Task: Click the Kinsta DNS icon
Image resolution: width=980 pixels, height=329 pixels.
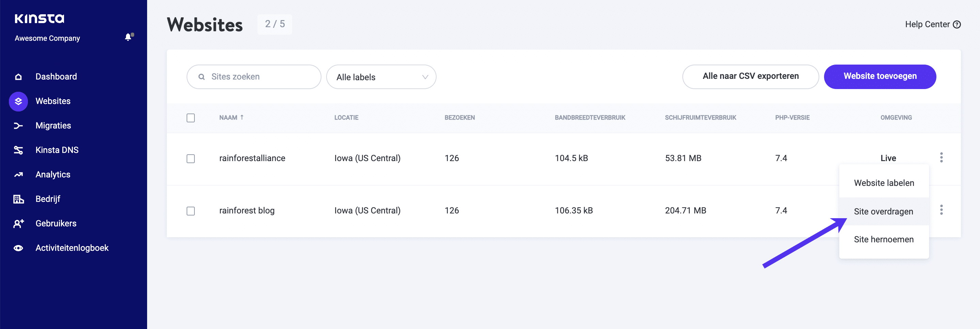Action: (x=18, y=150)
